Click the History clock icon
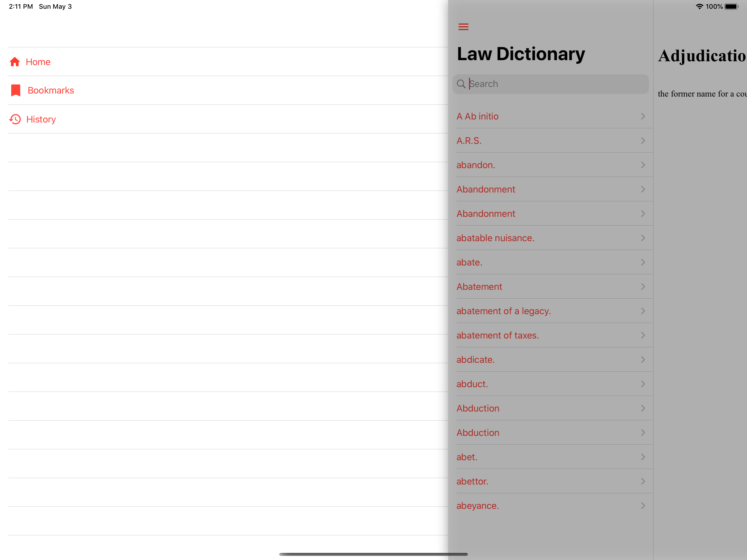The image size is (747, 560). 15,119
